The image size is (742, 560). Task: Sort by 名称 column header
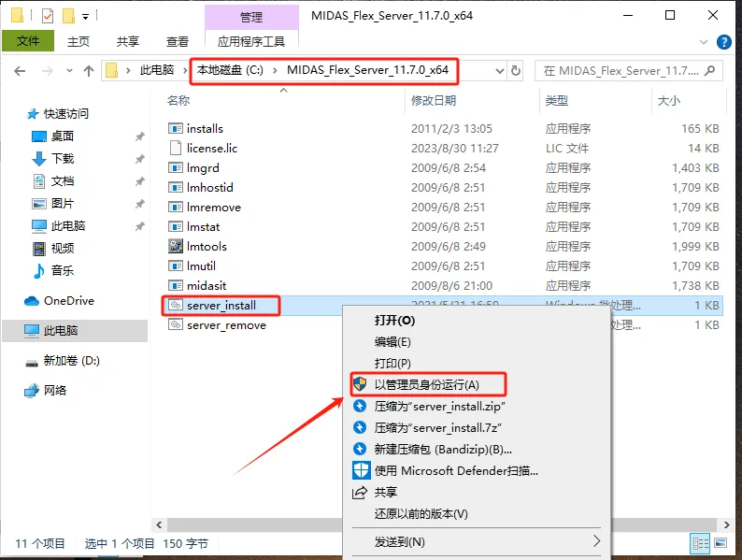click(178, 100)
